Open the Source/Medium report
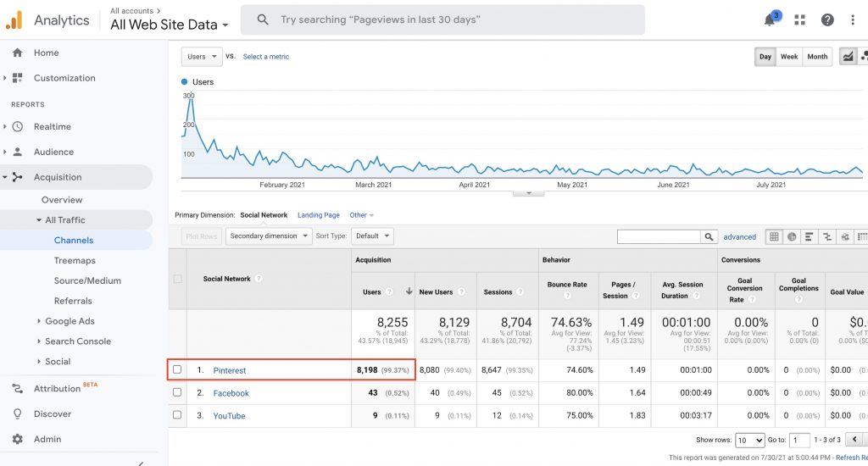868x466 pixels. [x=87, y=280]
